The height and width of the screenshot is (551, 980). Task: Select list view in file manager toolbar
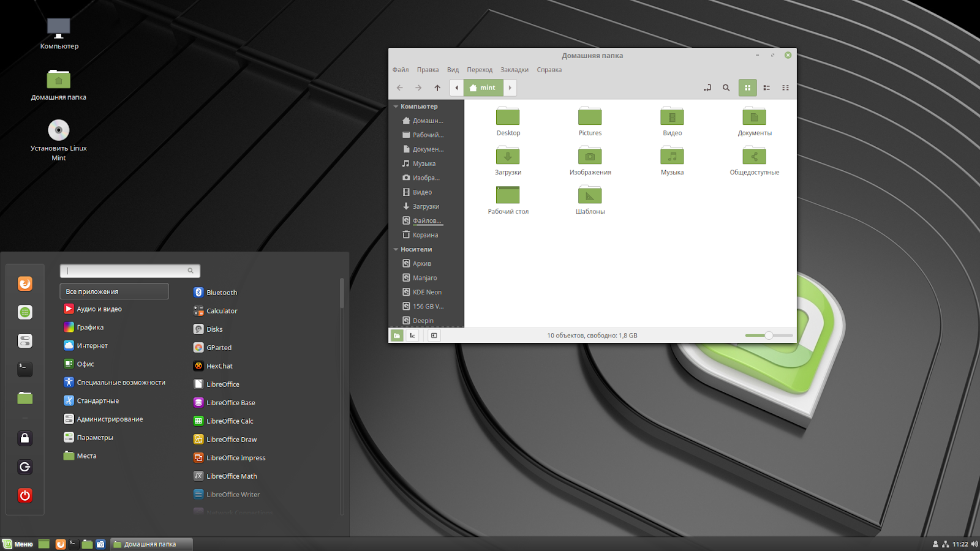pyautogui.click(x=766, y=88)
